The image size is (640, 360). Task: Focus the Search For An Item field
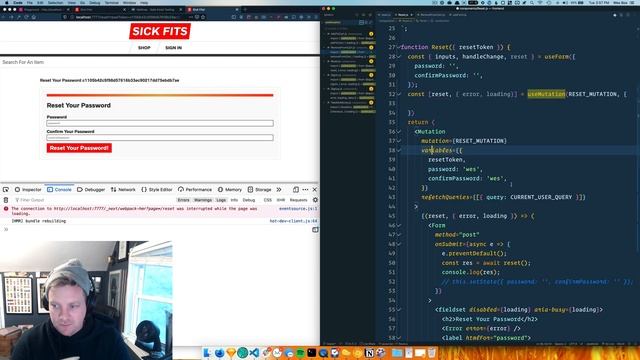click(x=160, y=62)
